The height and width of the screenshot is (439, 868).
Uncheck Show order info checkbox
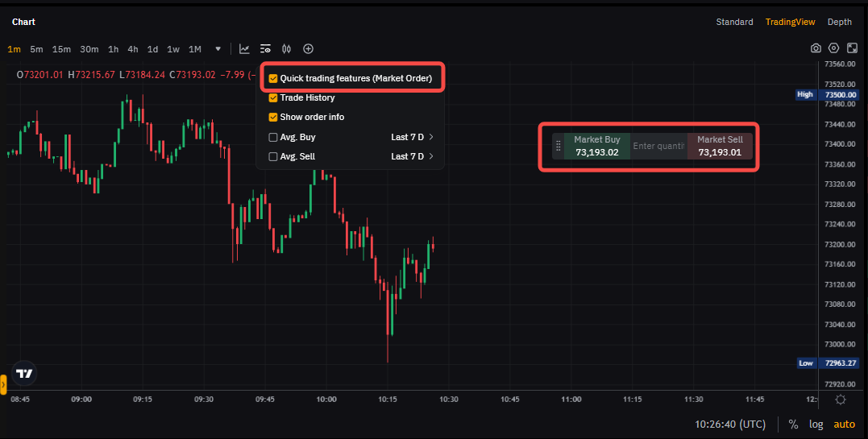[273, 118]
